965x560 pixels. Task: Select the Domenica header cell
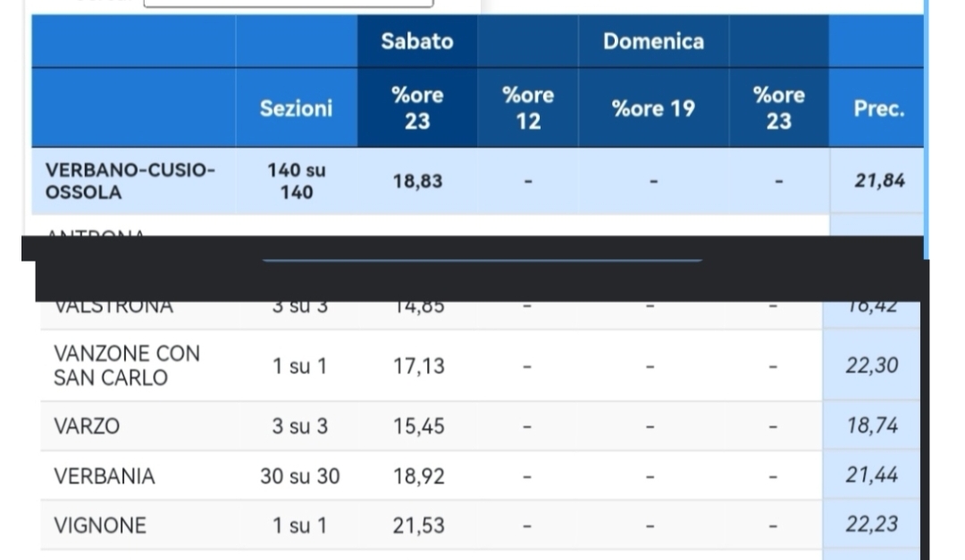653,41
